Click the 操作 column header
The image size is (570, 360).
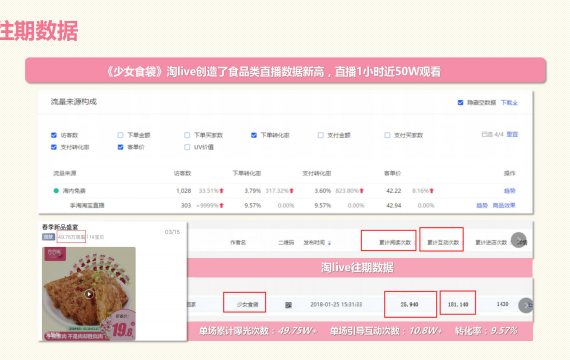click(510, 173)
